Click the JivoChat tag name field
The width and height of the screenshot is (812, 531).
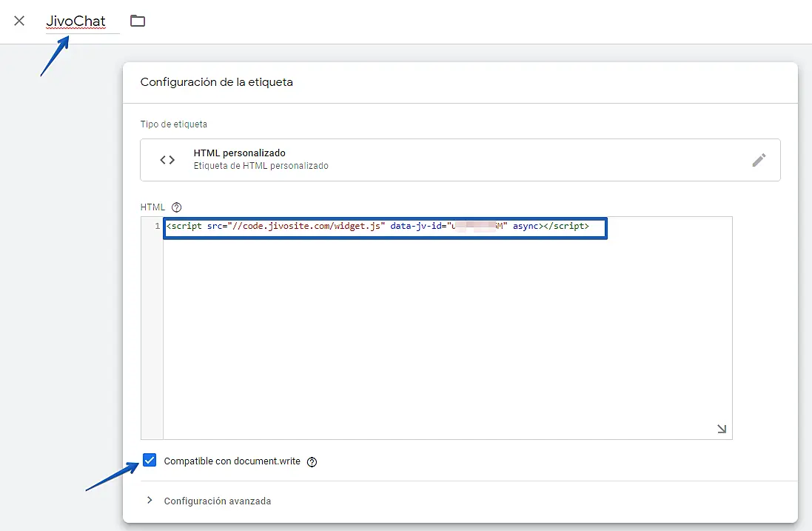[x=76, y=21]
